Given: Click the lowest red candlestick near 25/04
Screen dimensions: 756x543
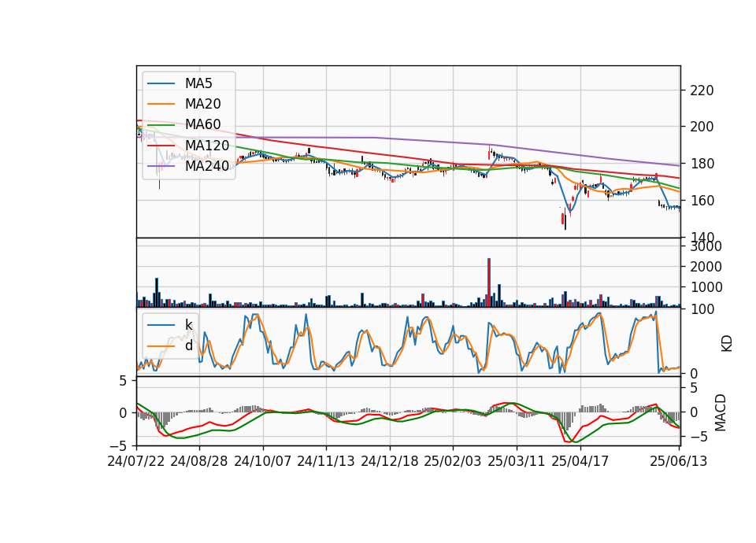Looking at the screenshot, I should tap(562, 219).
